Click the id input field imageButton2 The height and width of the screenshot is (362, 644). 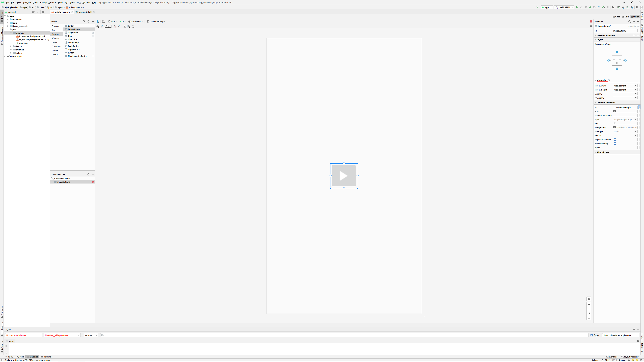(625, 31)
